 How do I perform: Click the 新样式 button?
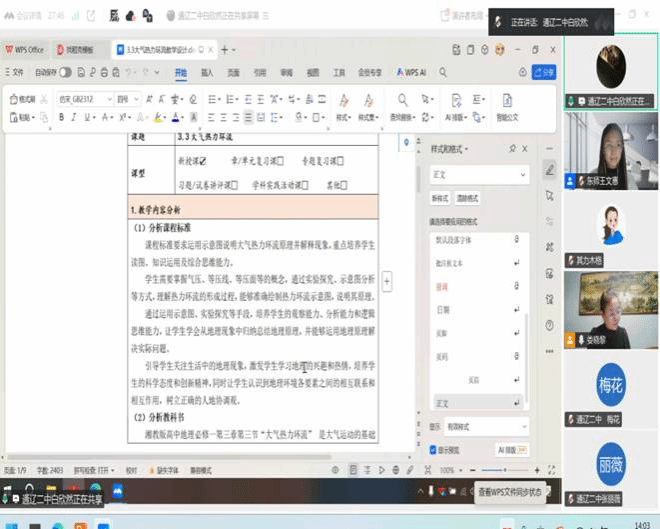[441, 198]
